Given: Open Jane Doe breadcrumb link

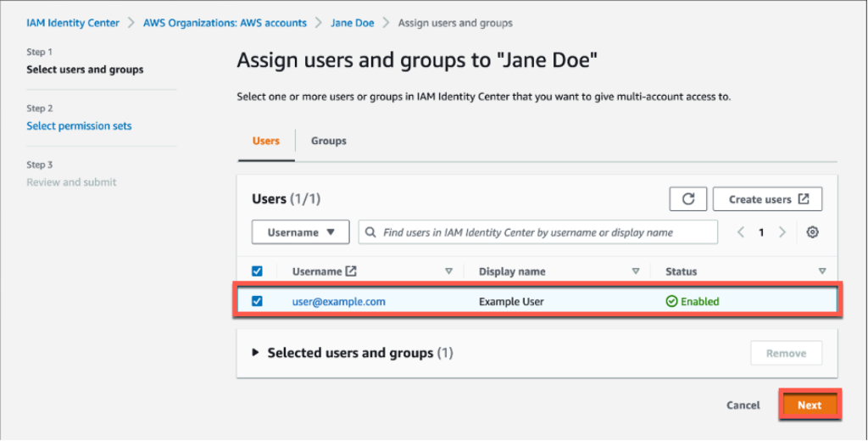Looking at the screenshot, I should pyautogui.click(x=353, y=23).
